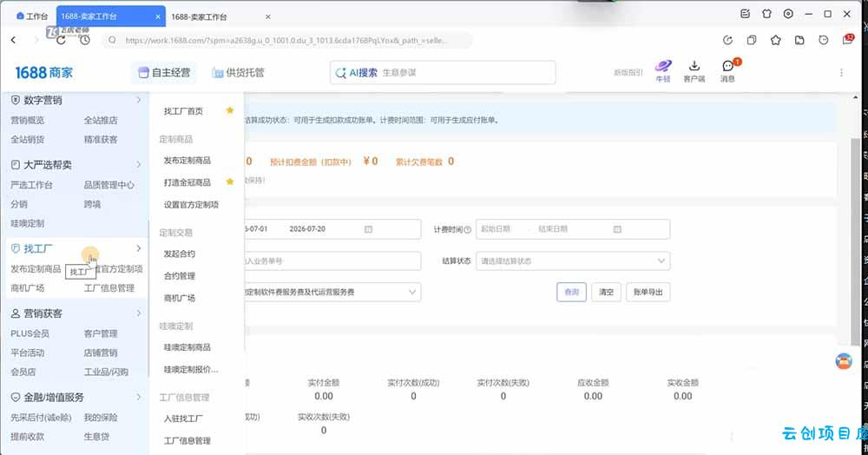Expand the 大严选帮卖 section arrow
The width and height of the screenshot is (868, 455).
(139, 164)
